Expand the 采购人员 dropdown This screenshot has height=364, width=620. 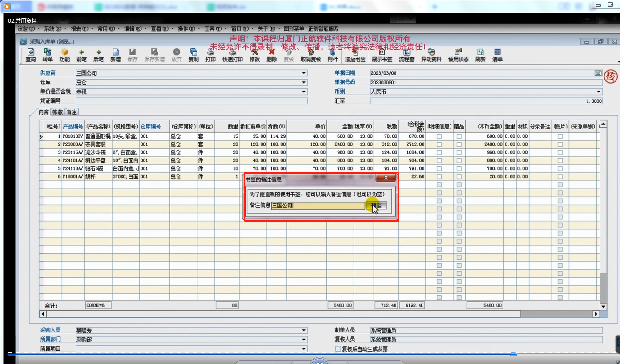tap(304, 330)
